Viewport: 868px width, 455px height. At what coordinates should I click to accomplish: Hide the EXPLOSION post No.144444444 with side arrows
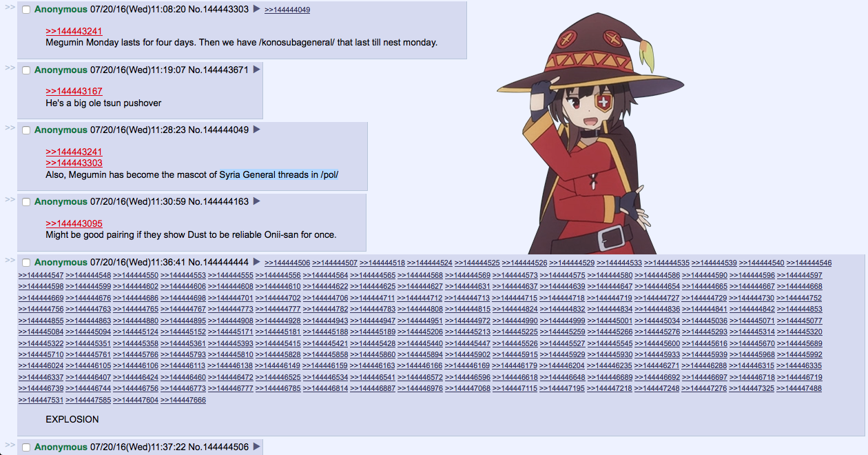click(10, 260)
